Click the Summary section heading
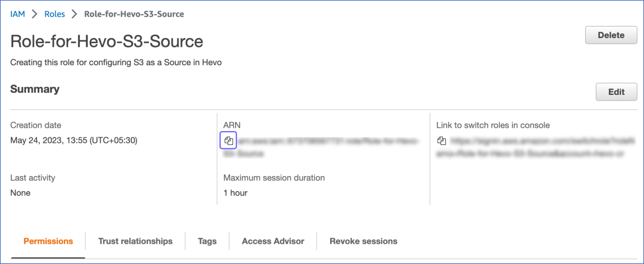Image resolution: width=644 pixels, height=264 pixels. 35,89
